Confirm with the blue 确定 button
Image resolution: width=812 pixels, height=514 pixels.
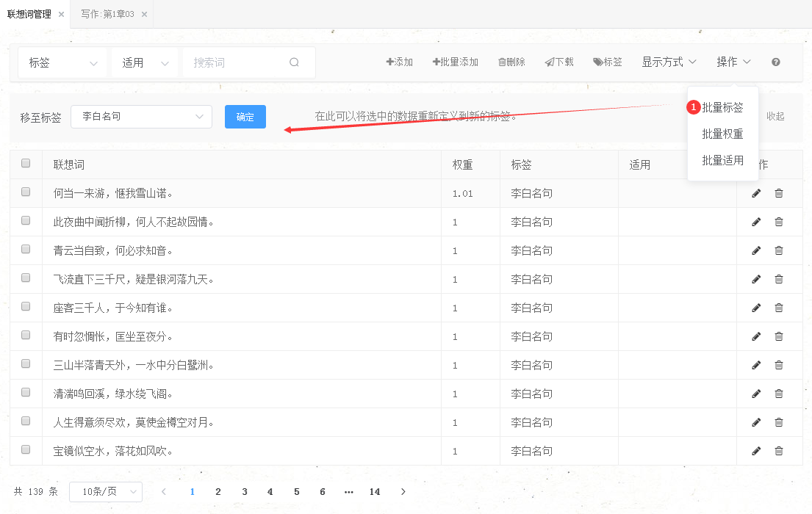click(x=245, y=117)
